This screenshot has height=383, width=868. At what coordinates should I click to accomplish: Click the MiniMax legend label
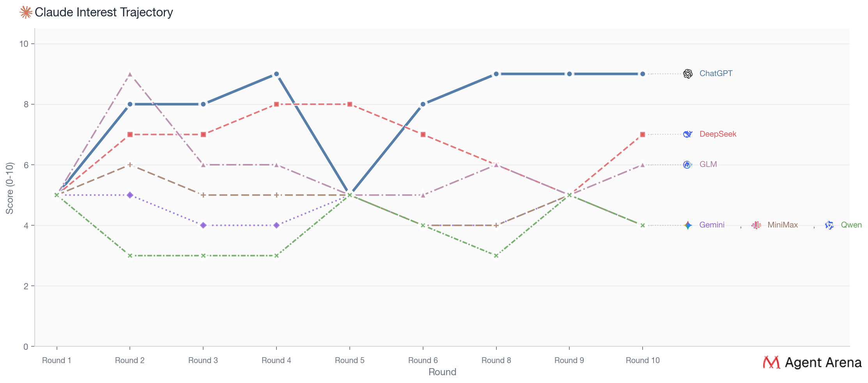coord(782,225)
